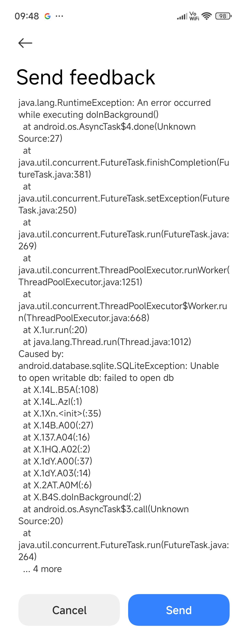248x644 pixels.
Task: Send the feedback report
Action: [x=179, y=610]
